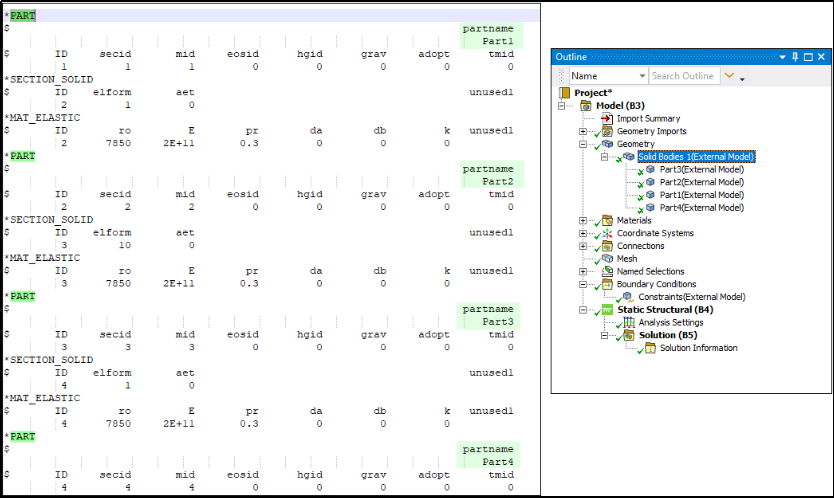
Task: Click the Outline panel title
Action: point(571,57)
